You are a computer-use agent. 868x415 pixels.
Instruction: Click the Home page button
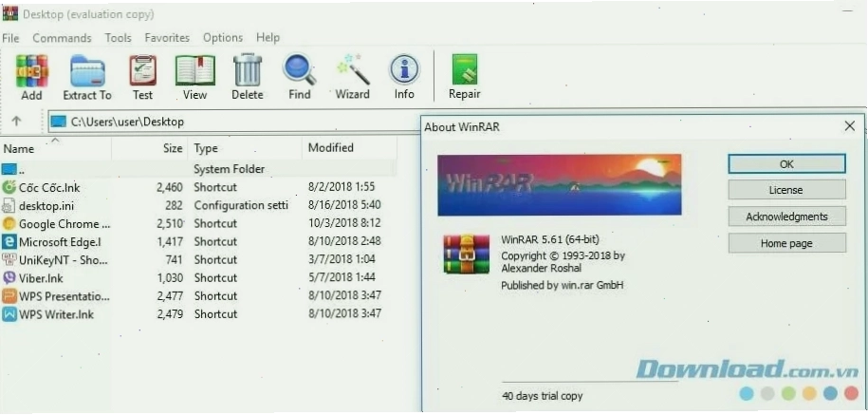(786, 243)
